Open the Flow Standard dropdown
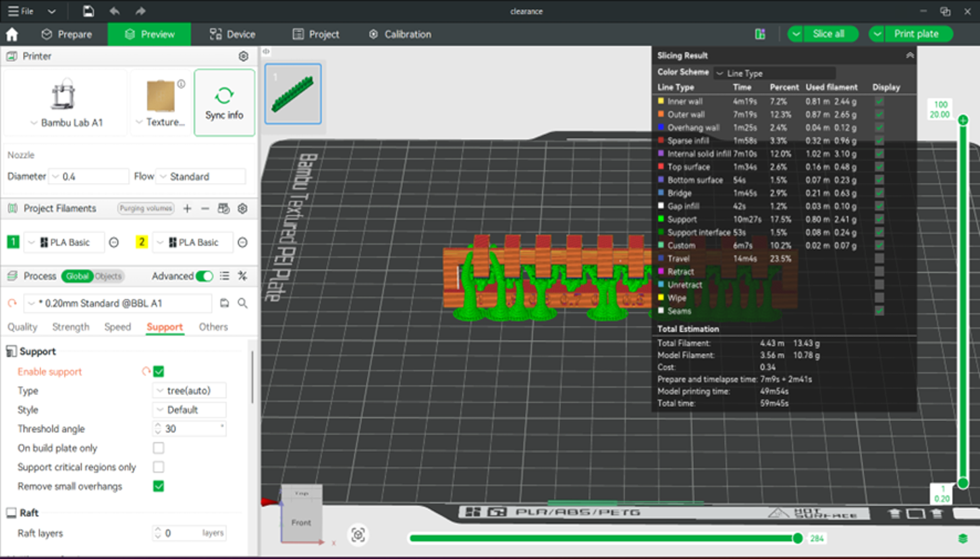This screenshot has width=980, height=559. tap(200, 176)
